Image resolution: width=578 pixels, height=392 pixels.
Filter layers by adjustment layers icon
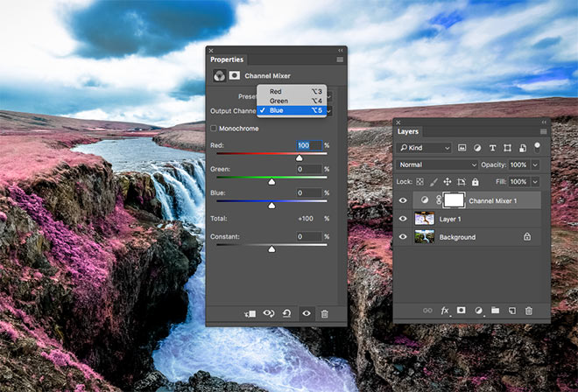tap(477, 148)
